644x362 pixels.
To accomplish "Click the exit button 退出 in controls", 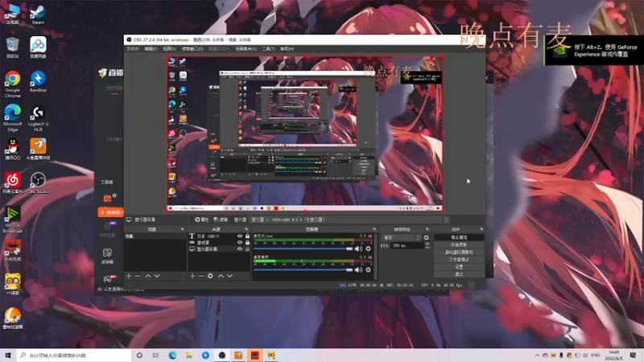I will click(x=459, y=274).
